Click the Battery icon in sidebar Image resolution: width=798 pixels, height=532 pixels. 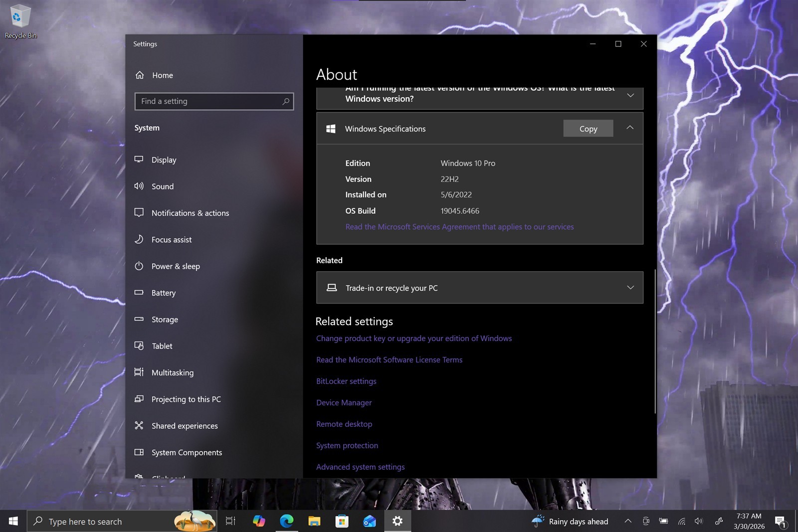[139, 293]
